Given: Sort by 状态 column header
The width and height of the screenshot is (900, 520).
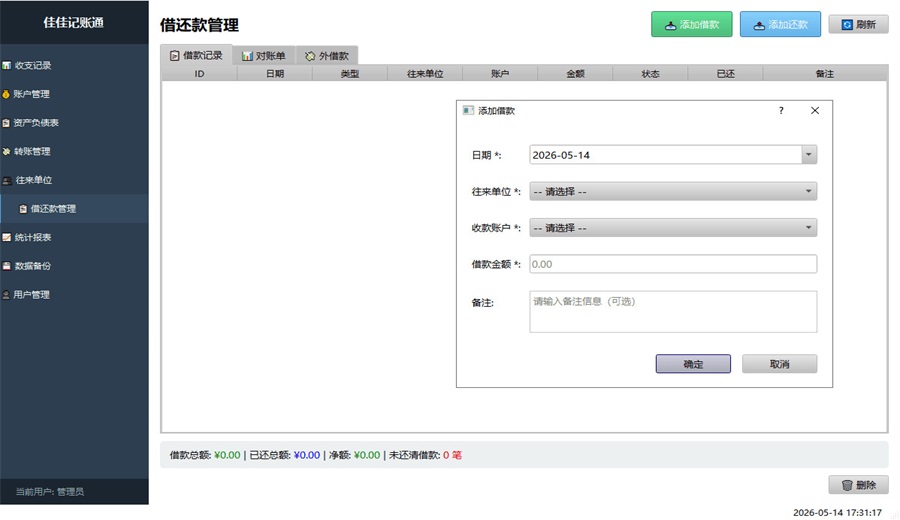Looking at the screenshot, I should pyautogui.click(x=650, y=73).
